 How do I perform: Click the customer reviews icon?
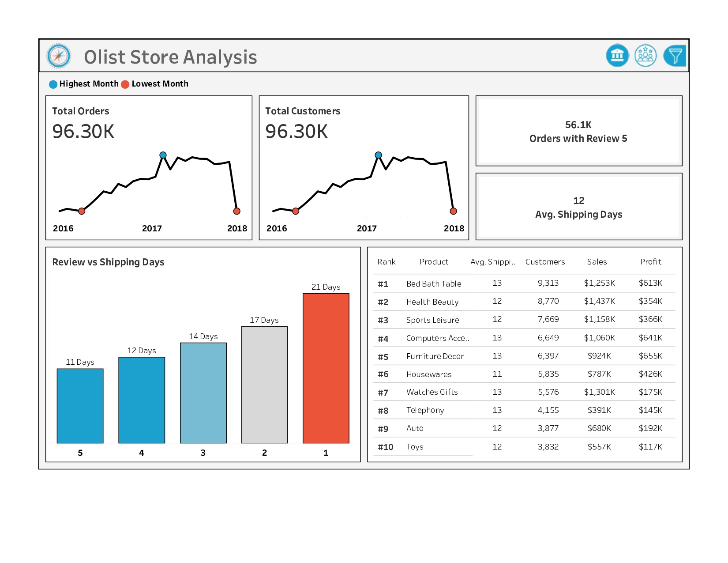[x=645, y=55]
